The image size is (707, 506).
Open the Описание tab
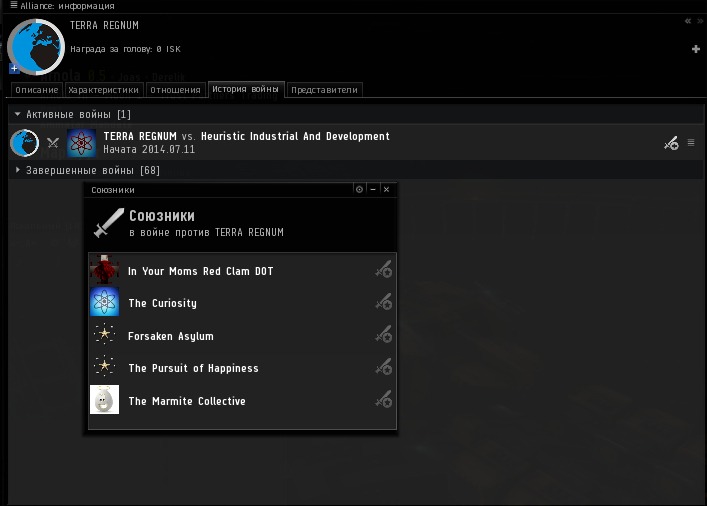[x=37, y=90]
